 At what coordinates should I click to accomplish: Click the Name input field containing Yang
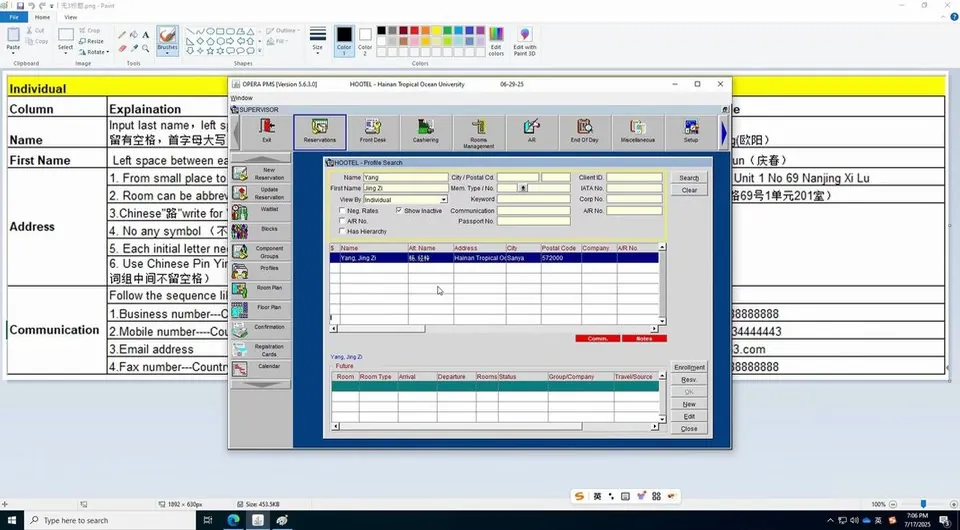(405, 177)
